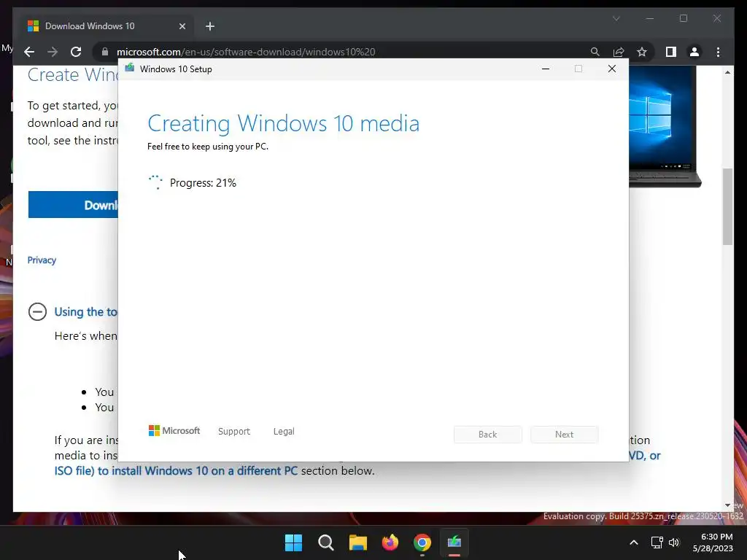Open clock and date 6:30 PM
Image resolution: width=747 pixels, height=560 pixels.
click(713, 542)
